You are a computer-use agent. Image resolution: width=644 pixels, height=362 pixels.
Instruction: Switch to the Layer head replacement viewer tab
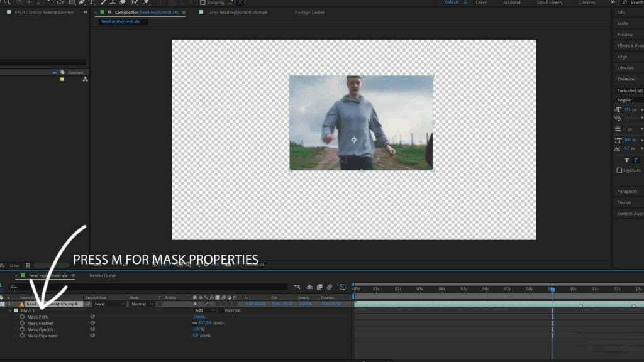237,13
